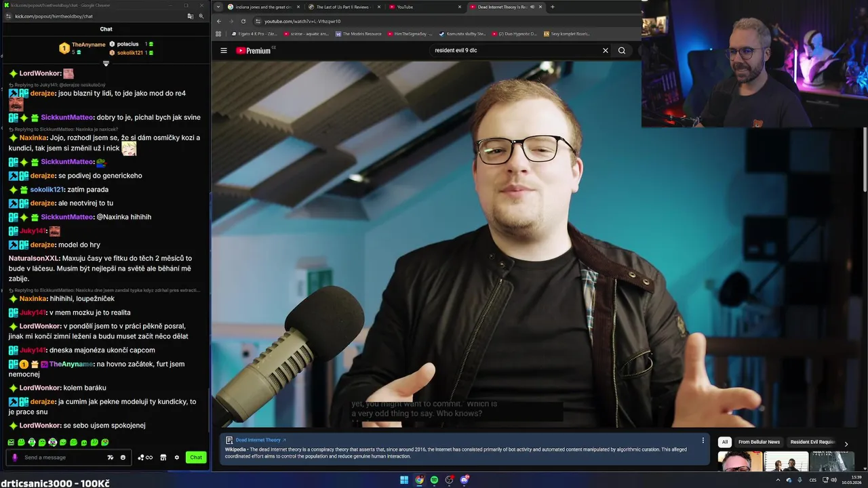Viewport: 868px width, 488px height.
Task: Open the Chrome tab search dropdown
Action: [218, 7]
